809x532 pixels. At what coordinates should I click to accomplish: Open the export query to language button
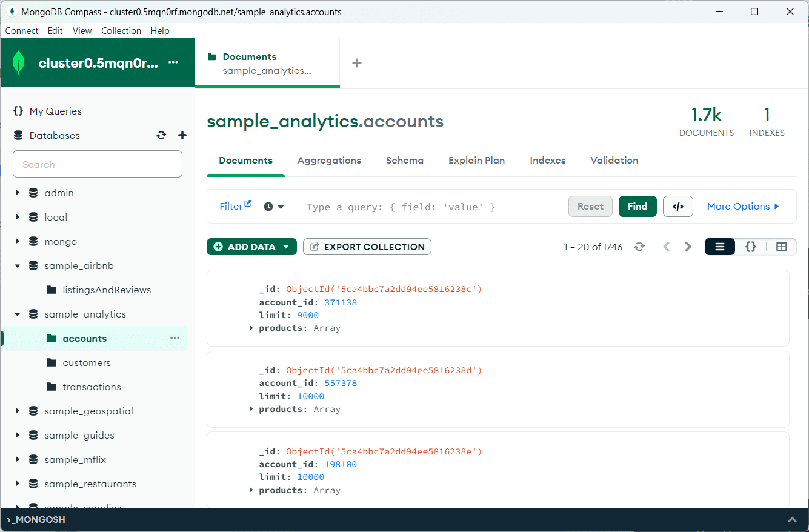[678, 206]
